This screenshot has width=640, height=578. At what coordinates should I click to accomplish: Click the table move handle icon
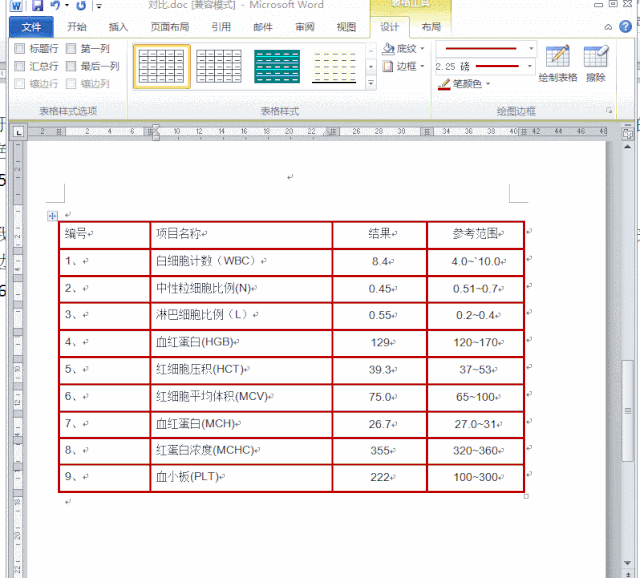click(52, 216)
